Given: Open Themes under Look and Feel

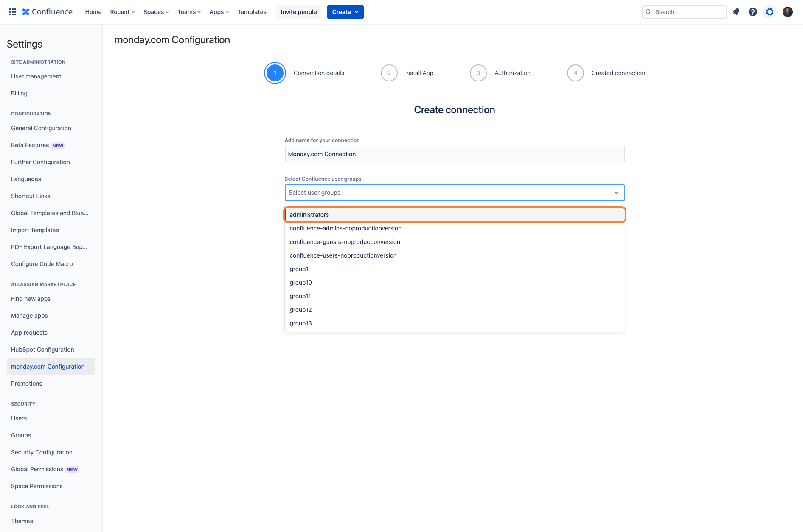Looking at the screenshot, I should pyautogui.click(x=22, y=521).
